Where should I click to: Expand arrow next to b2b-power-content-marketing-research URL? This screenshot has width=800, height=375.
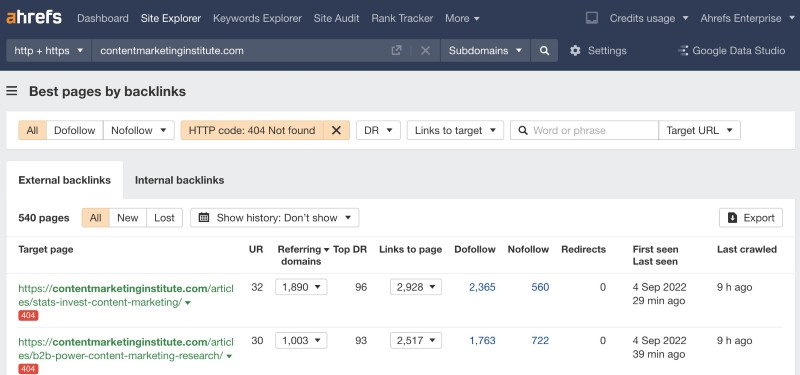coord(229,356)
